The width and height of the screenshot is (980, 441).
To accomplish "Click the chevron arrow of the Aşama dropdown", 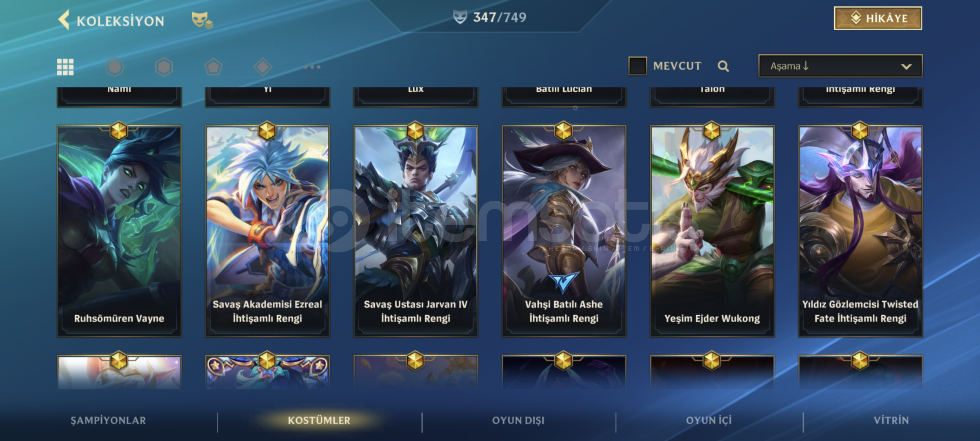I will pyautogui.click(x=906, y=67).
